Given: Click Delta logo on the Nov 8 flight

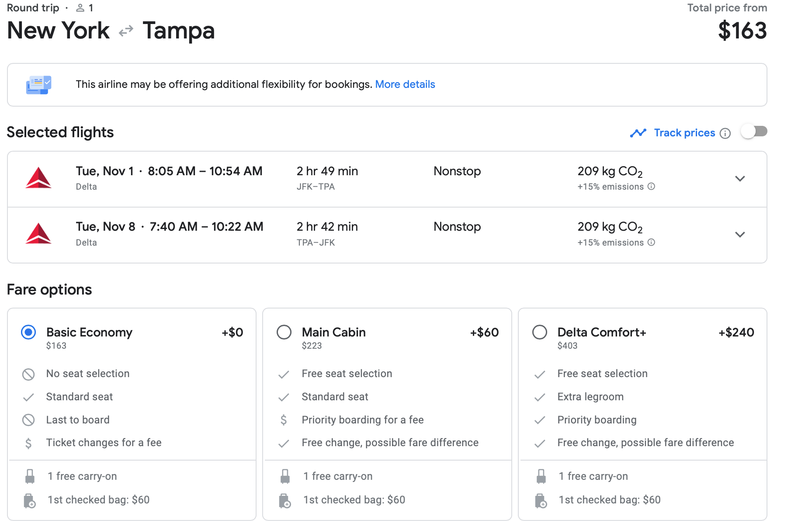Looking at the screenshot, I should pyautogui.click(x=38, y=234).
